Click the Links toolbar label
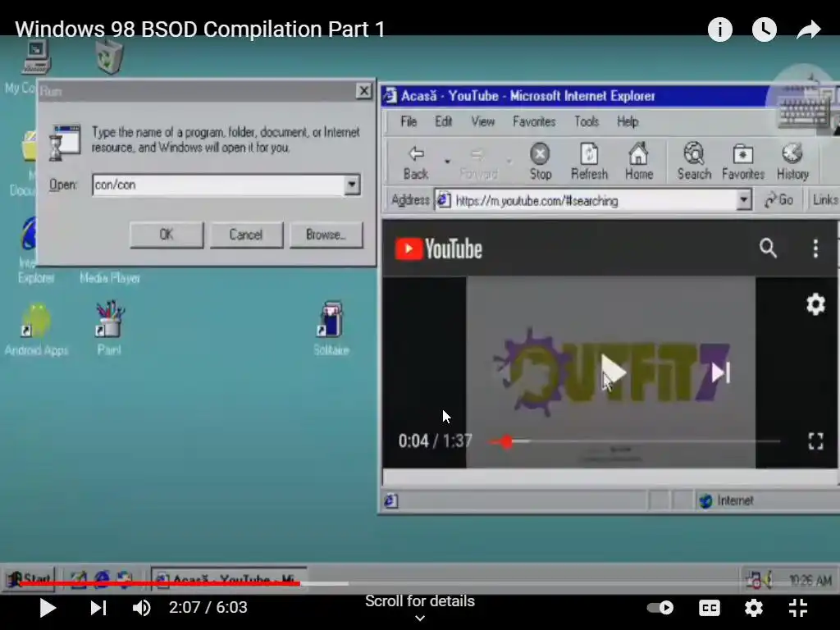Screen dimensions: 840x630 pos(824,200)
